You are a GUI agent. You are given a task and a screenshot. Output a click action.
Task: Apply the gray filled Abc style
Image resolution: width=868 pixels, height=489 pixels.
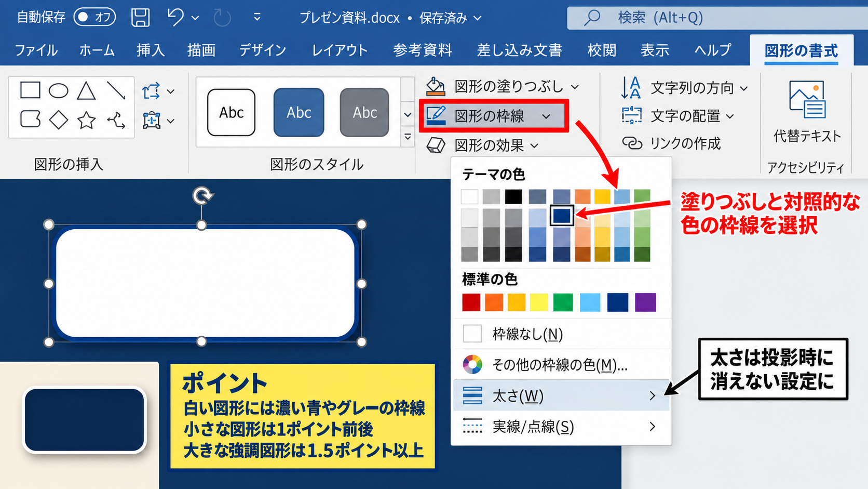[364, 112]
